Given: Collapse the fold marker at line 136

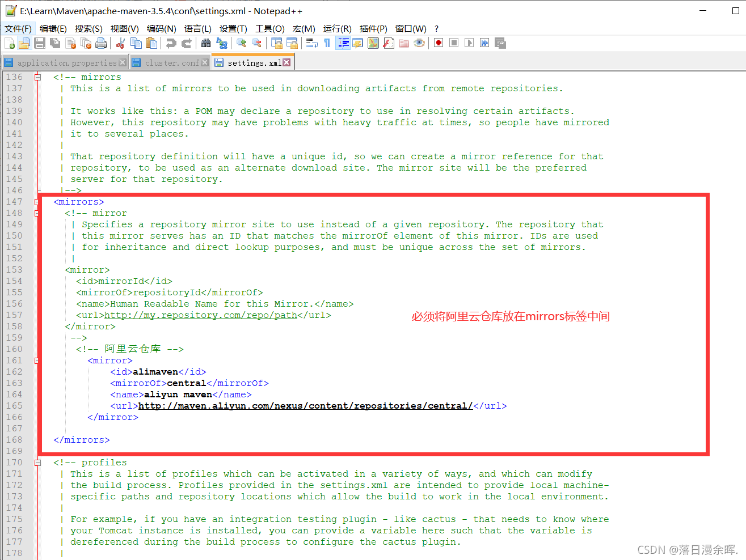Looking at the screenshot, I should pos(37,77).
